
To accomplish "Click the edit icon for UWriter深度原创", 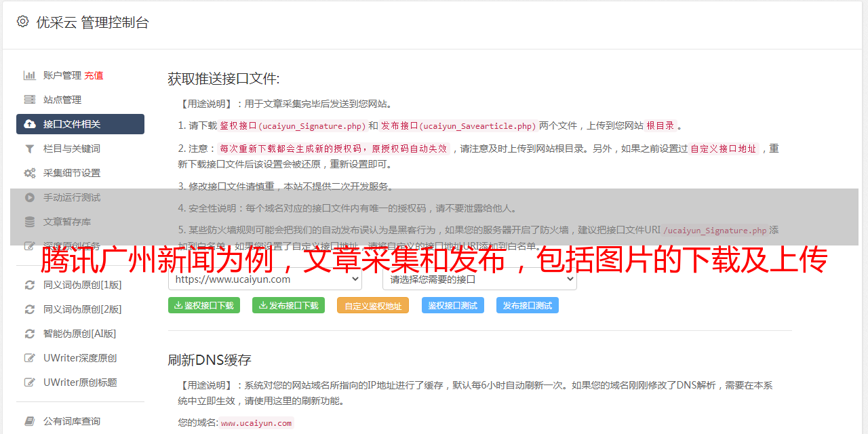I will point(30,358).
